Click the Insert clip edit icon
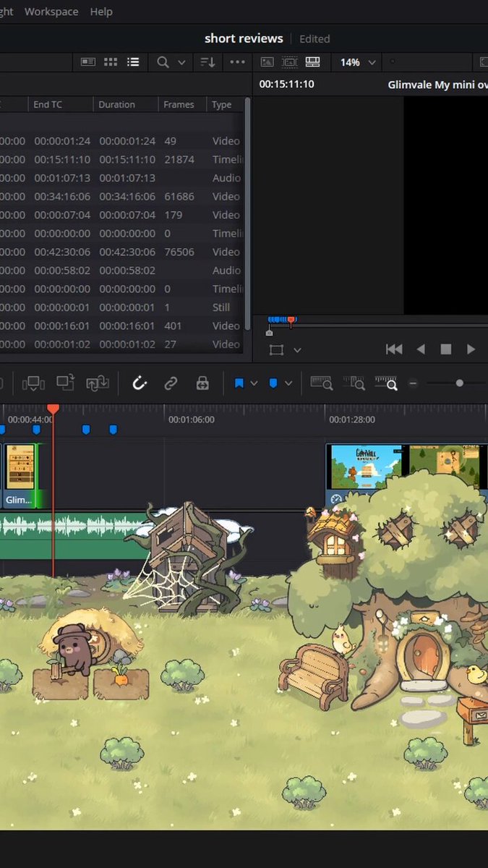This screenshot has height=868, width=488. pos(34,383)
